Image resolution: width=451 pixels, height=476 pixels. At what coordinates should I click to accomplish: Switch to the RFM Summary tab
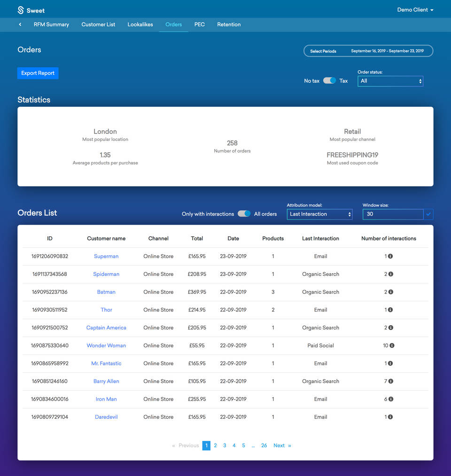click(51, 24)
